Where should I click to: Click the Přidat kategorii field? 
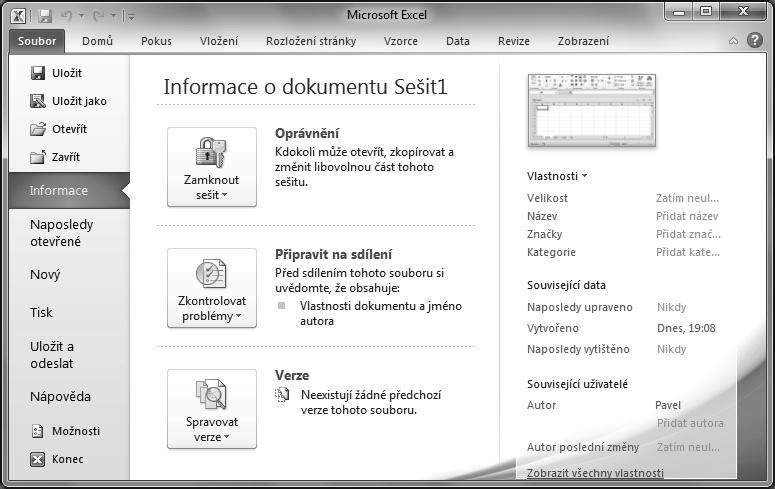point(688,252)
